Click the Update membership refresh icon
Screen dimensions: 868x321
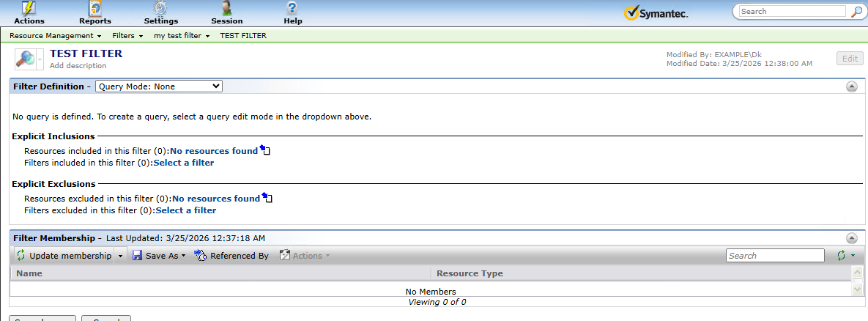click(x=21, y=256)
